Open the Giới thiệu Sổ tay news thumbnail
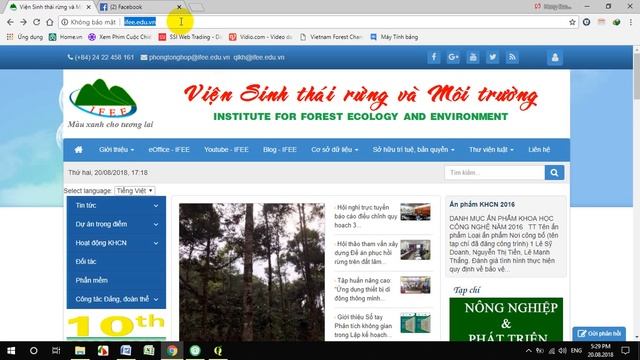Screen dimensions: 640x360 point(415,323)
